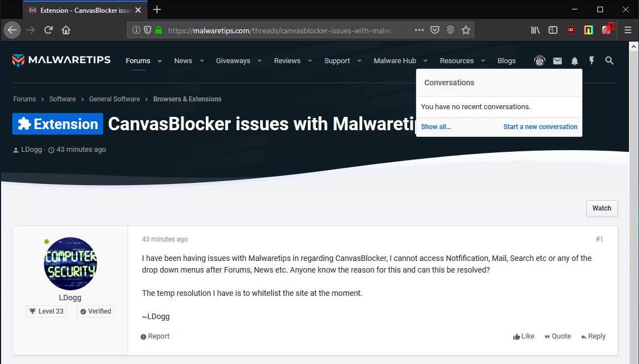639x364 pixels.
Task: Open forum search magnifier
Action: (x=609, y=61)
